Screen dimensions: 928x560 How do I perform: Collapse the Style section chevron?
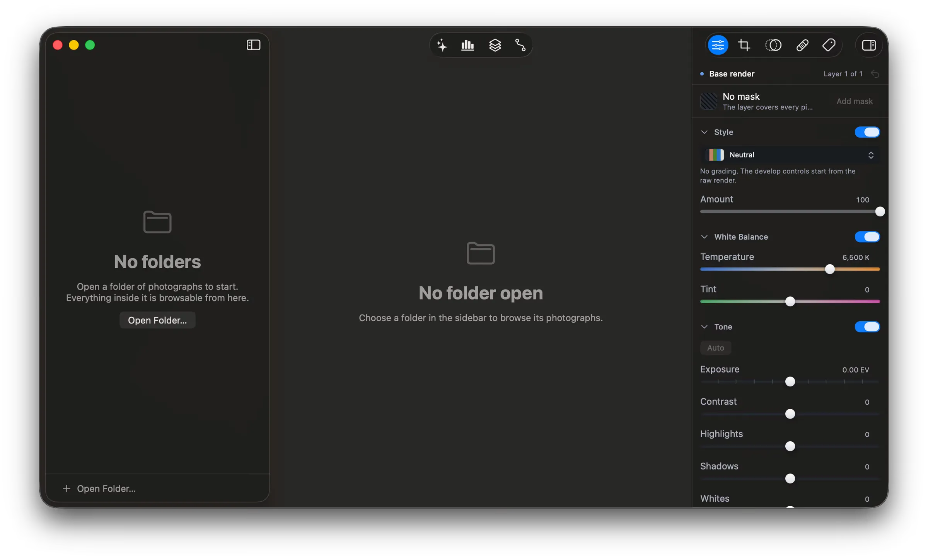click(x=704, y=132)
